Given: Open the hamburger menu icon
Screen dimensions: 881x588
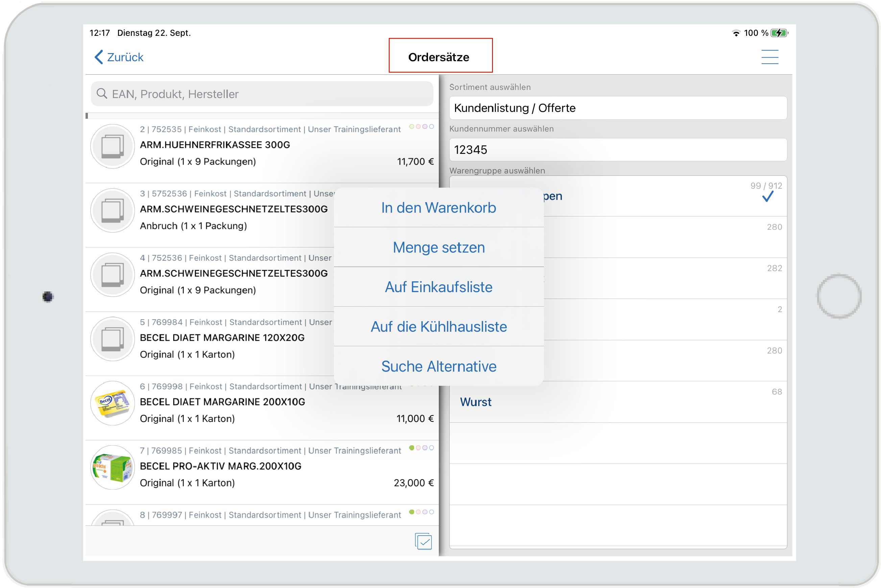Looking at the screenshot, I should (x=769, y=57).
